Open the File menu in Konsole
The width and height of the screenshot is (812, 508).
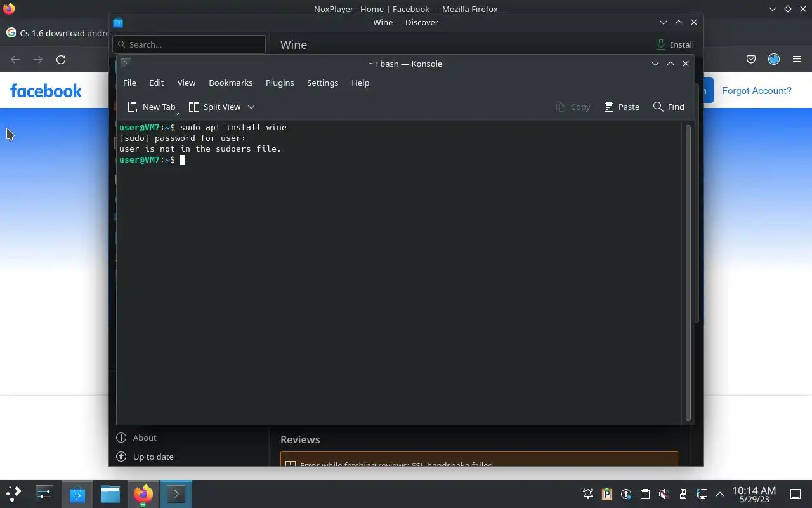pos(129,83)
